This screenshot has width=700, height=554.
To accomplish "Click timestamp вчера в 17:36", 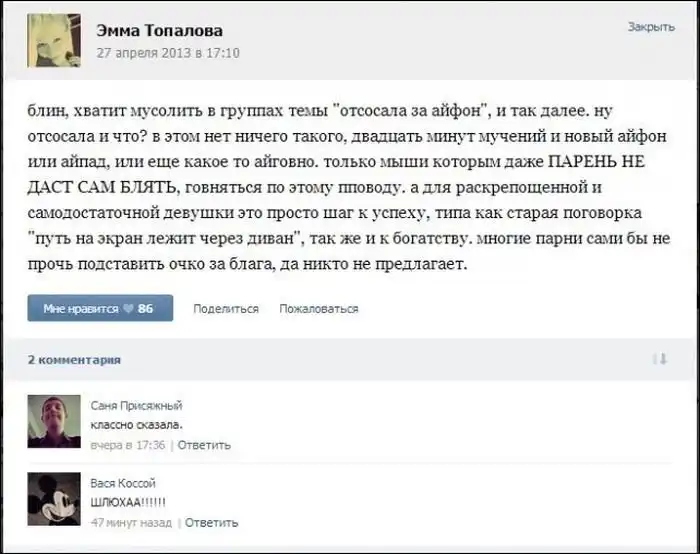I will pyautogui.click(x=128, y=445).
